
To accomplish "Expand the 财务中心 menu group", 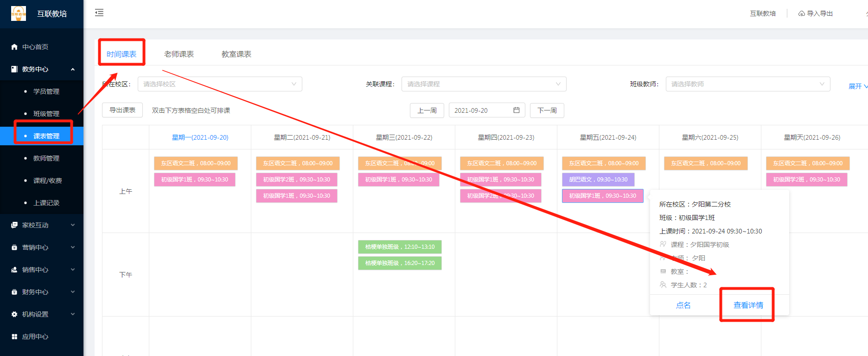I will [x=42, y=292].
